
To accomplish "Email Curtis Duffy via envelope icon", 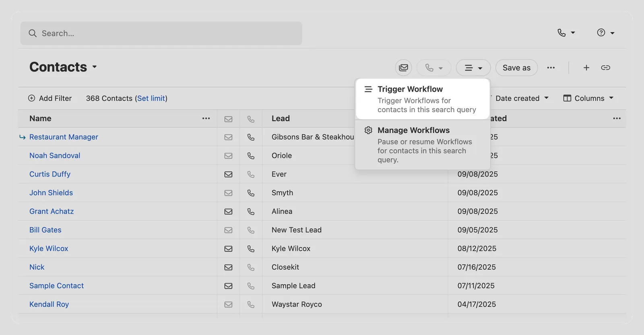I will click(228, 174).
